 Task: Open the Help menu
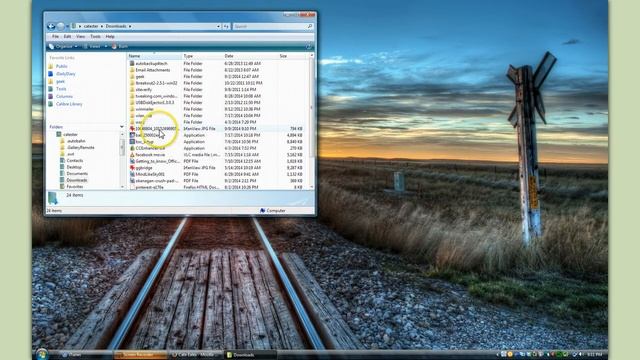[110, 36]
